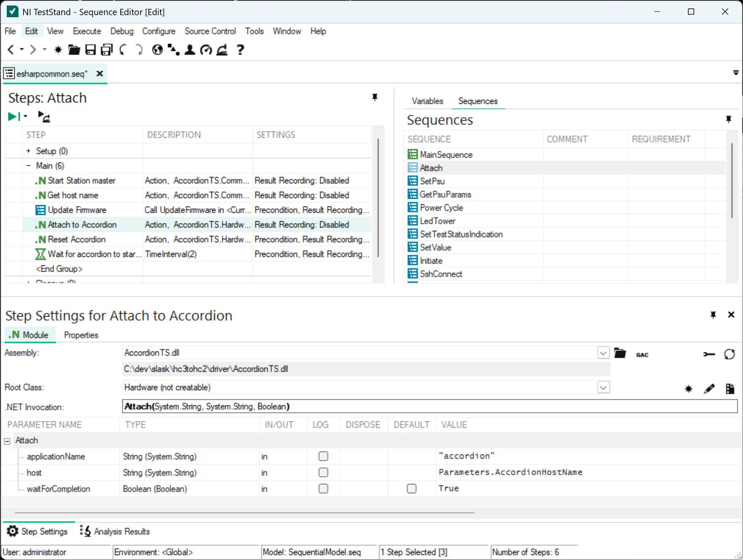Click the Help question mark icon
This screenshot has width=743, height=560.
240,50
